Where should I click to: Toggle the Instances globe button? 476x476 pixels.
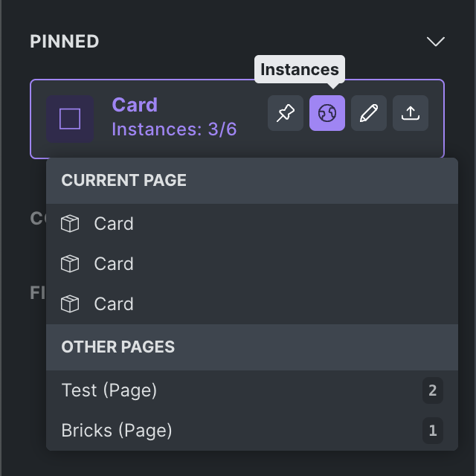tap(327, 113)
